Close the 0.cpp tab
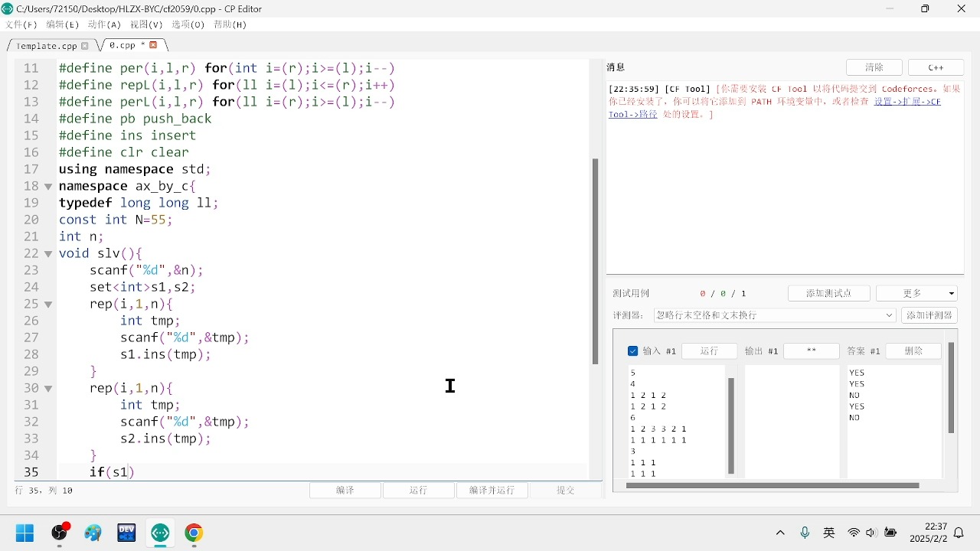This screenshot has width=980, height=551. point(153,45)
